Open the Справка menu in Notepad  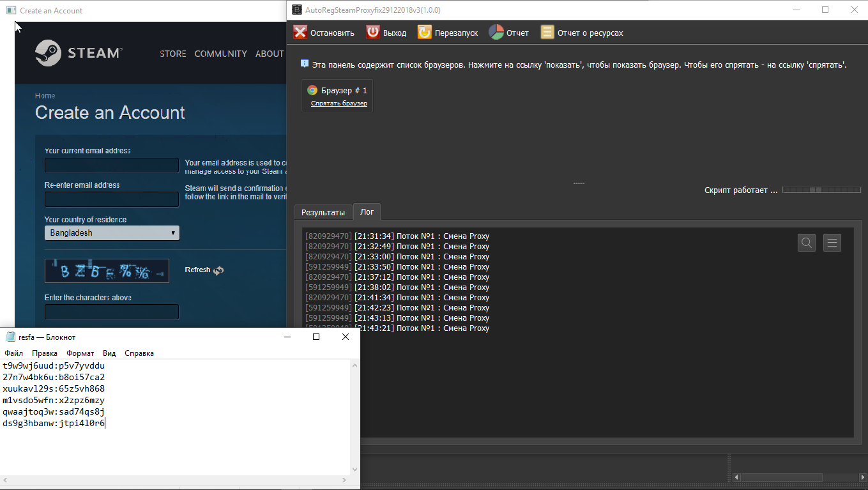[139, 353]
